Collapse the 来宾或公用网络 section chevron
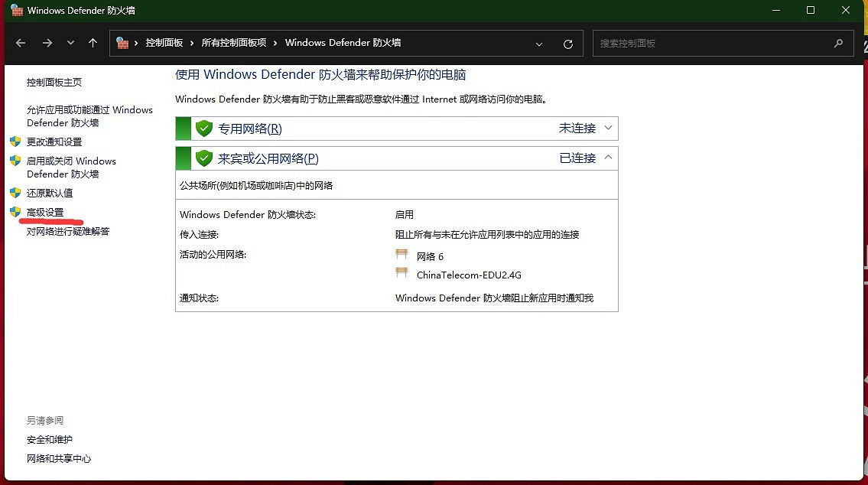This screenshot has width=868, height=485. pyautogui.click(x=608, y=158)
